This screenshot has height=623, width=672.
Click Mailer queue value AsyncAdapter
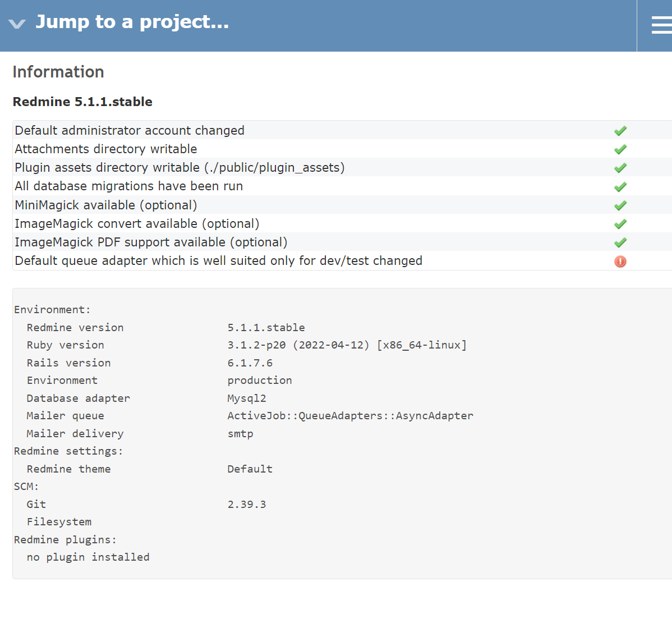click(350, 416)
